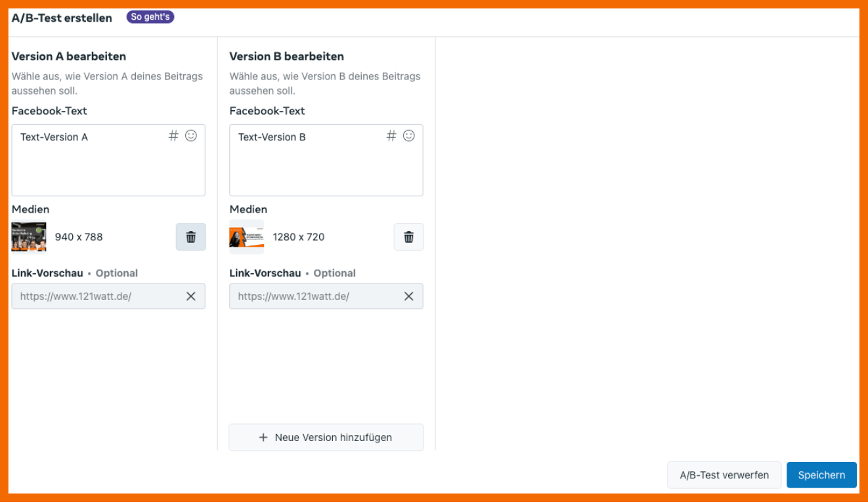The image size is (868, 504).
Task: Click the plus icon to add version
Action: (x=263, y=437)
